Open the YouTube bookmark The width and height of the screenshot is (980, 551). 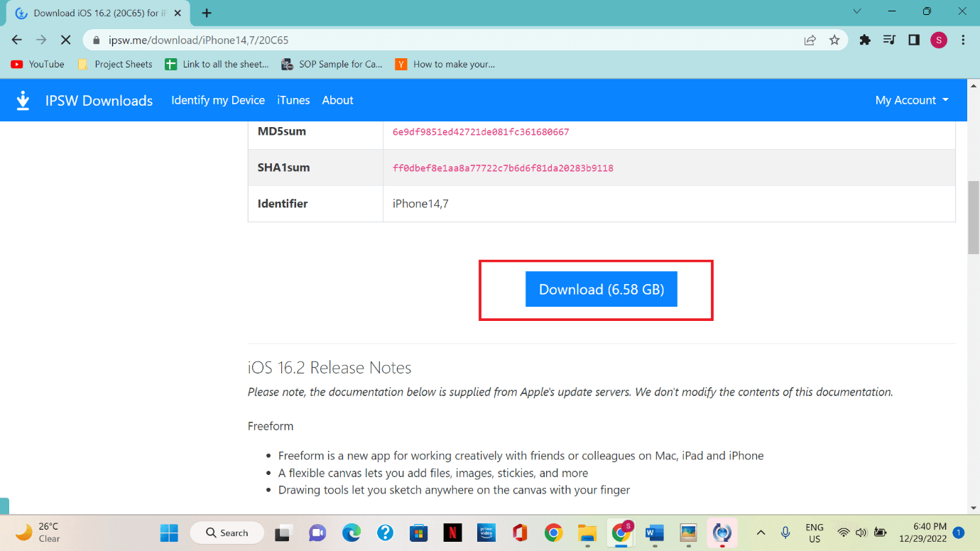pos(37,64)
